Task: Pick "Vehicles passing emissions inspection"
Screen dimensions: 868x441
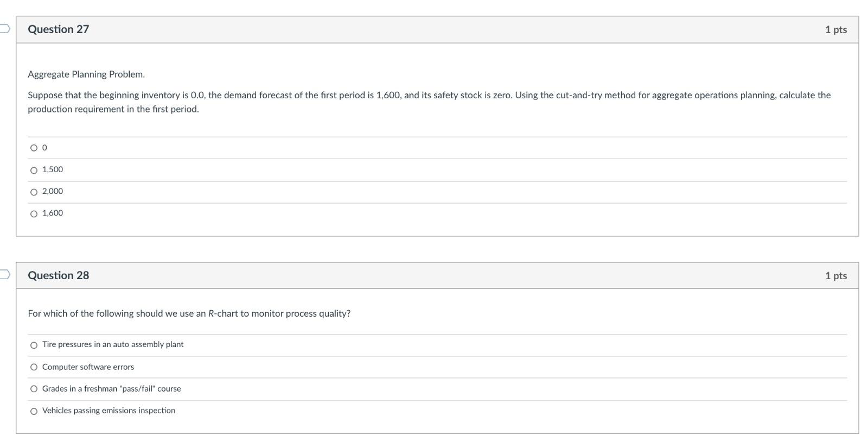Action: [x=34, y=411]
